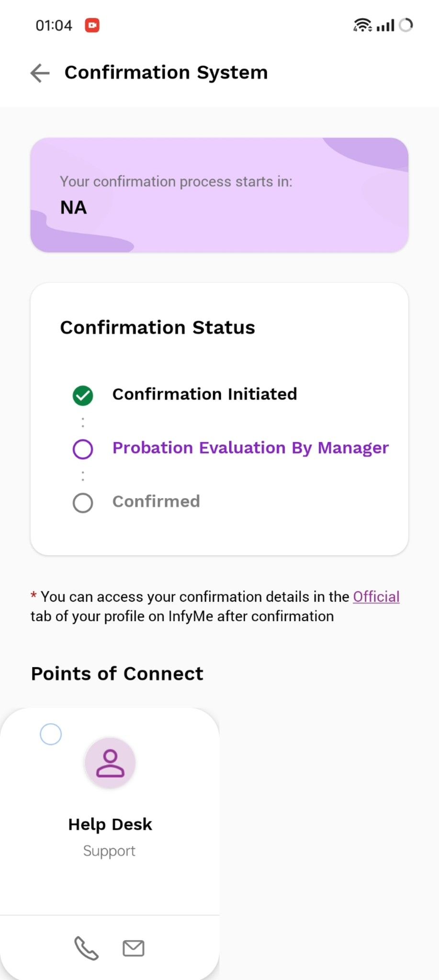This screenshot has height=980, width=439.
Task: Expand the dots above the Confirmed step
Action: (82, 475)
